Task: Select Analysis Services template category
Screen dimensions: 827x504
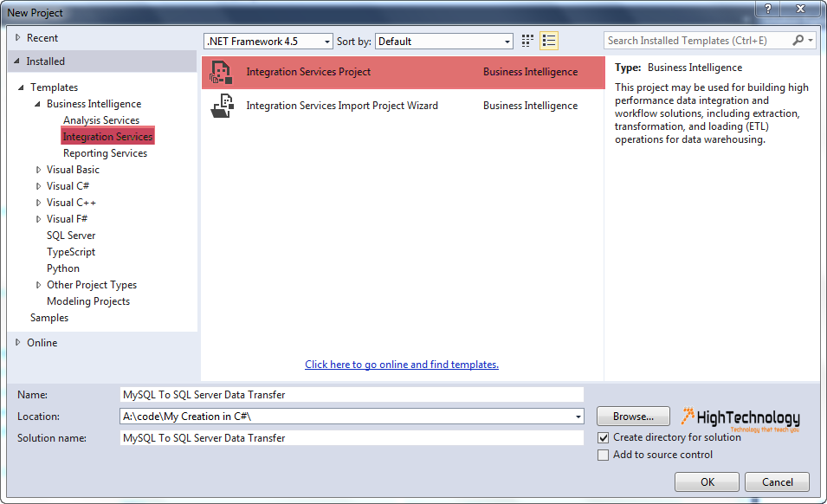Action: [101, 120]
